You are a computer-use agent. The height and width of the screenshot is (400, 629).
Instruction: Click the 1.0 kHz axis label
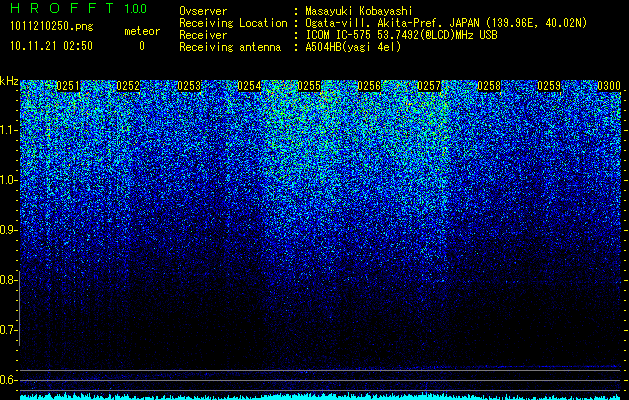tap(8, 180)
